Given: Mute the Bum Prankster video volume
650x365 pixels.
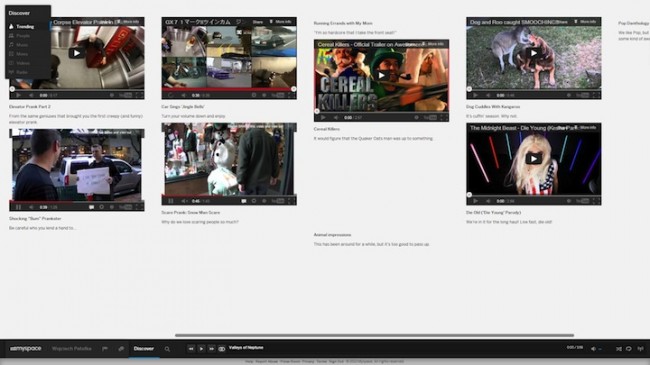Looking at the screenshot, I should click(31, 207).
